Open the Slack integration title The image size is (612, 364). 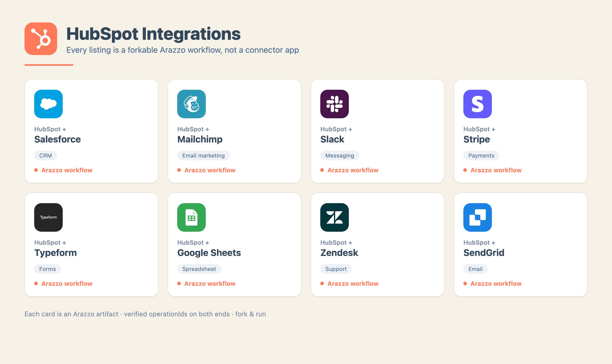point(332,139)
